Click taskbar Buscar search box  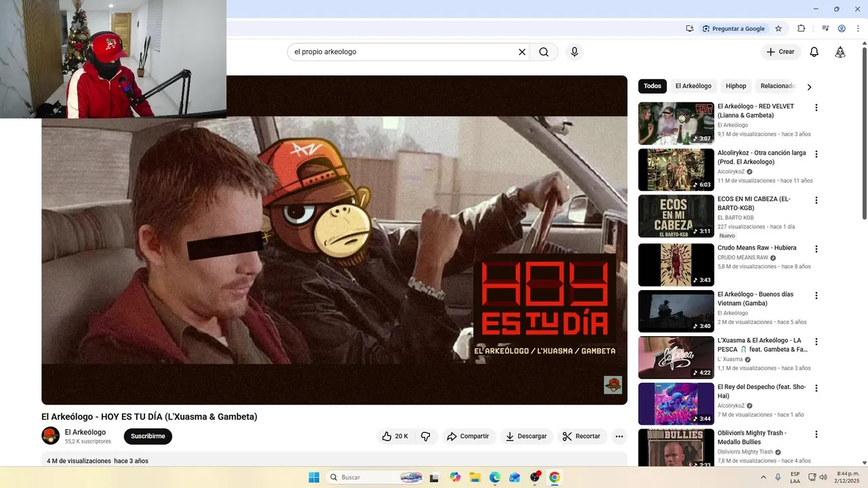click(375, 477)
